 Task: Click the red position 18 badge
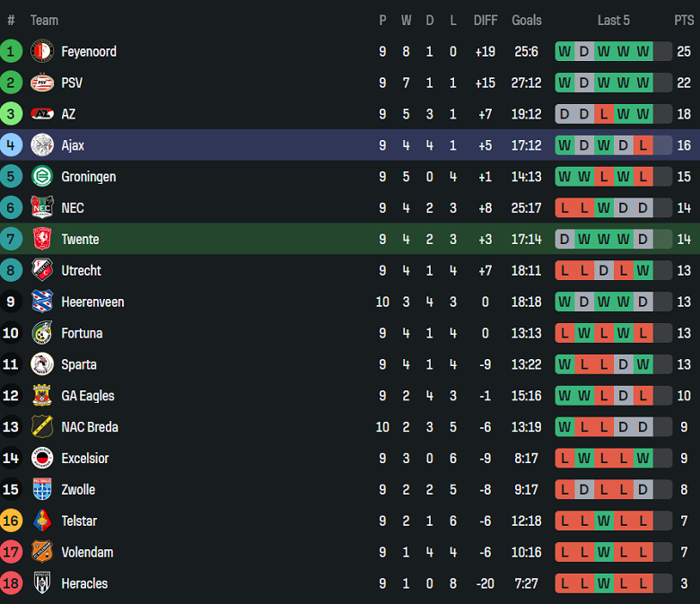[x=12, y=583]
